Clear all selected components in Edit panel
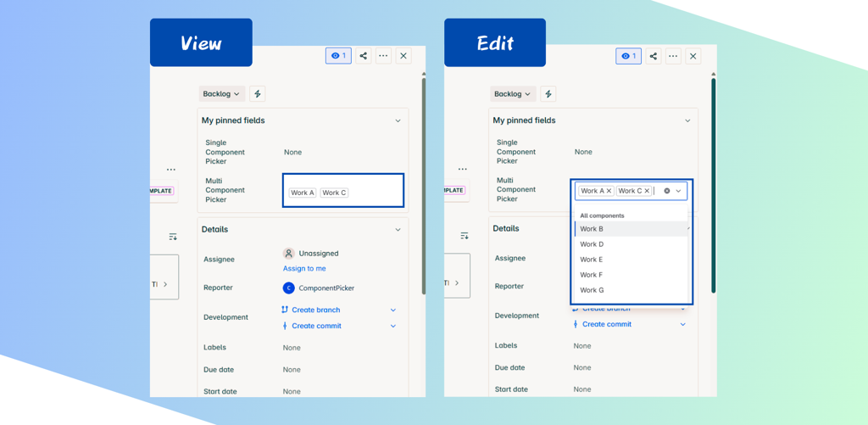Screen dimensions: 868x425 666,191
